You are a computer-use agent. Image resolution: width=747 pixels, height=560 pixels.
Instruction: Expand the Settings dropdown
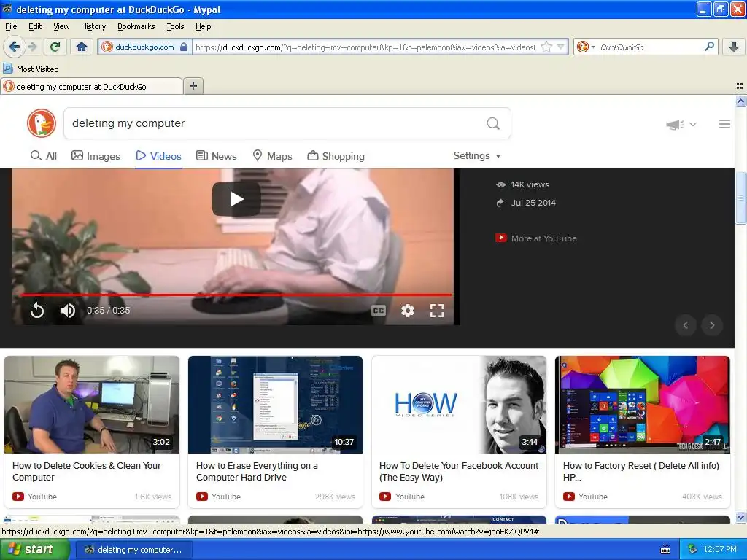(x=477, y=156)
